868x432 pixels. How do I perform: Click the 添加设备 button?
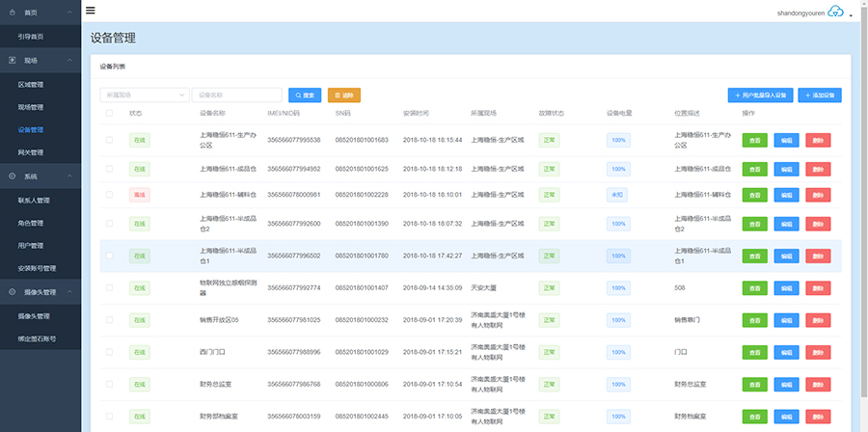pos(821,95)
